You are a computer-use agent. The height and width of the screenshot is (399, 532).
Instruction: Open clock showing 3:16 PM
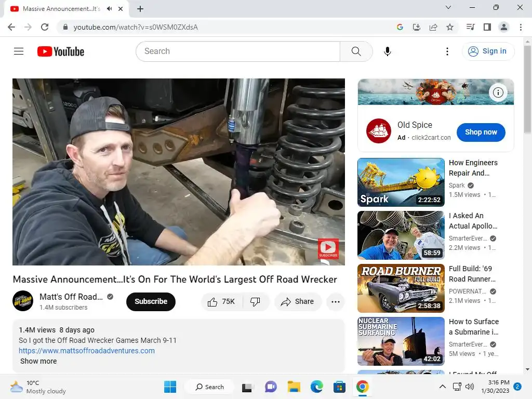(x=495, y=387)
